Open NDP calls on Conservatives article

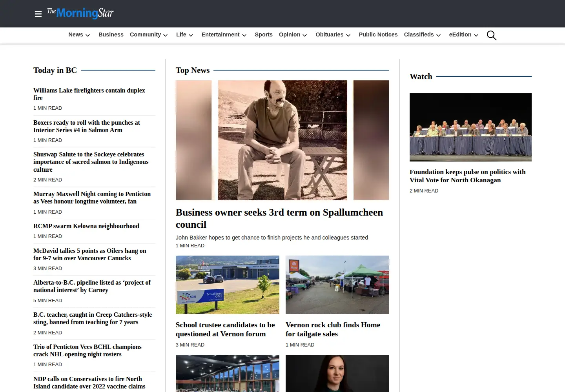[89, 383]
